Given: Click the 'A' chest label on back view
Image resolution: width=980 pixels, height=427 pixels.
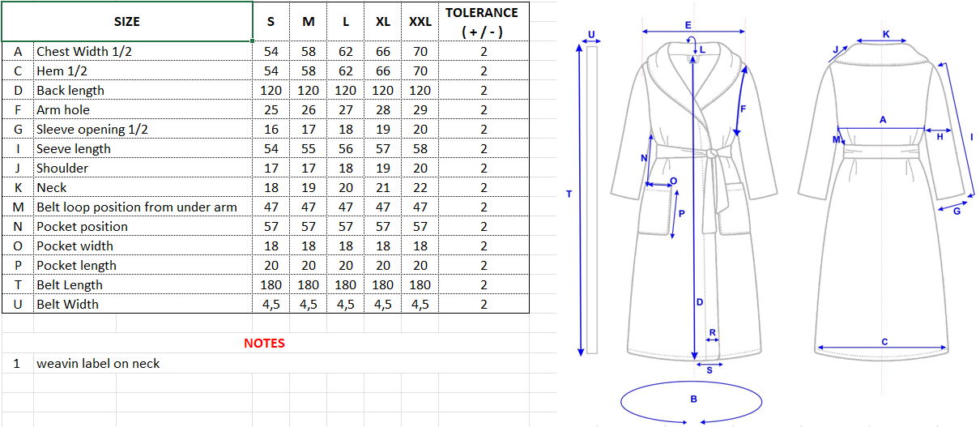Looking at the screenshot, I should click(883, 120).
